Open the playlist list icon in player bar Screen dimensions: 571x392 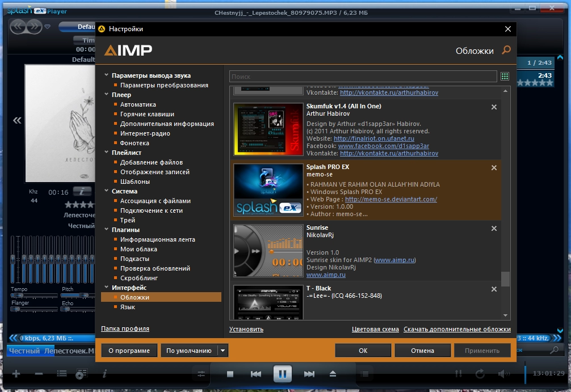tap(61, 373)
